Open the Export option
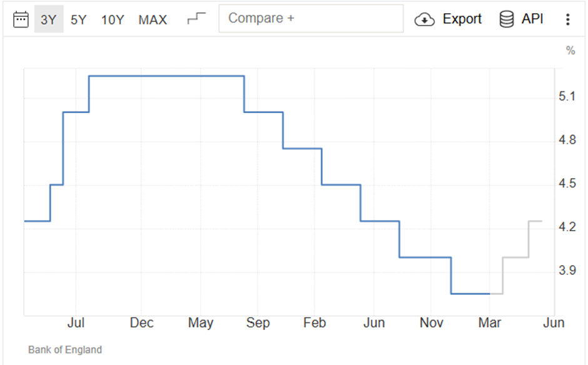 [x=462, y=19]
